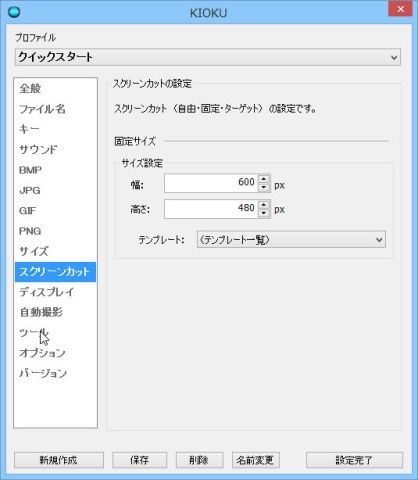Open the ツール settings page

click(x=55, y=333)
